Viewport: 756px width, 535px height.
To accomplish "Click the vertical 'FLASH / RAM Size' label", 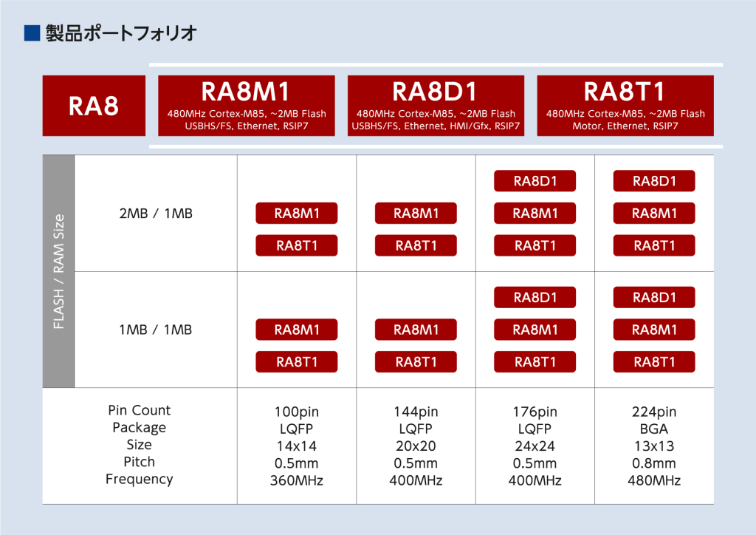I will pos(58,272).
